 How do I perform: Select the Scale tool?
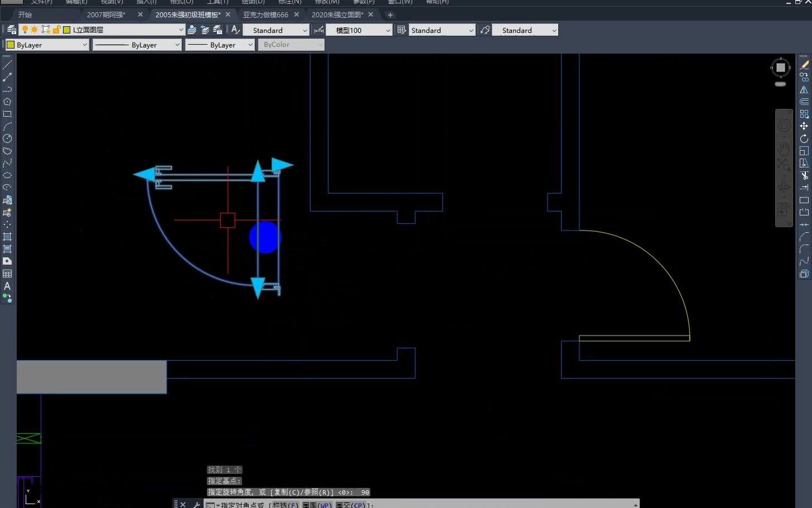tap(804, 151)
